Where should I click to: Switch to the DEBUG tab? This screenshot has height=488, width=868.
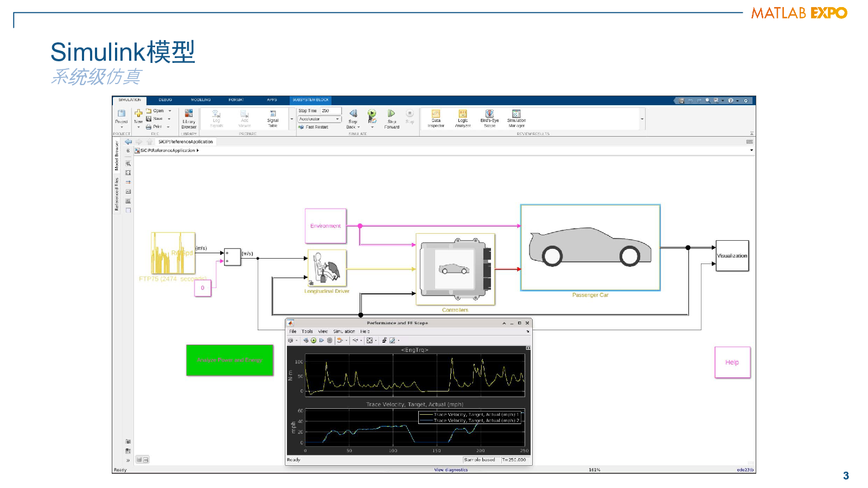(165, 100)
